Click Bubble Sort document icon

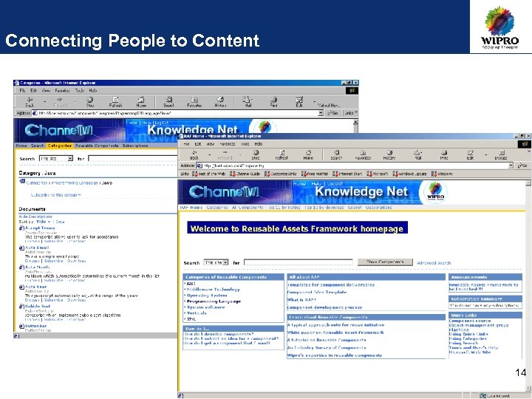tap(21, 306)
